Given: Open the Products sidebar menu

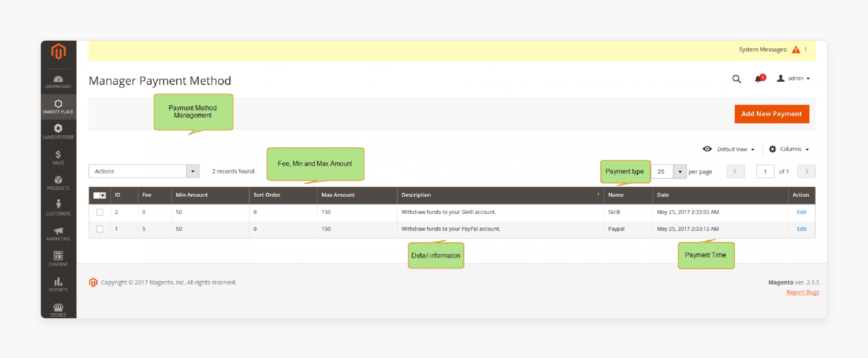Looking at the screenshot, I should click(58, 183).
